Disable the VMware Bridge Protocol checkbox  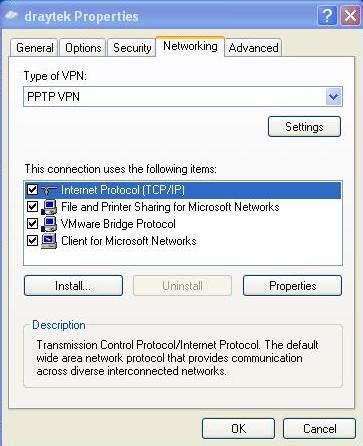point(32,223)
